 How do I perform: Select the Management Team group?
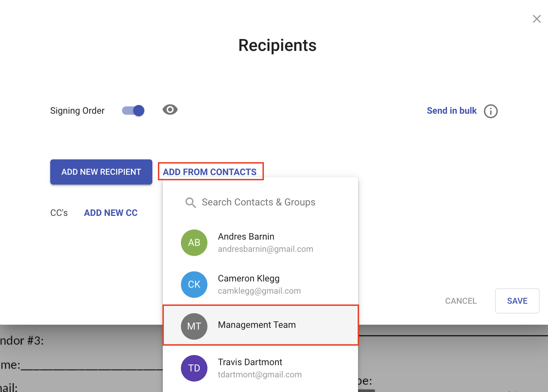257,325
